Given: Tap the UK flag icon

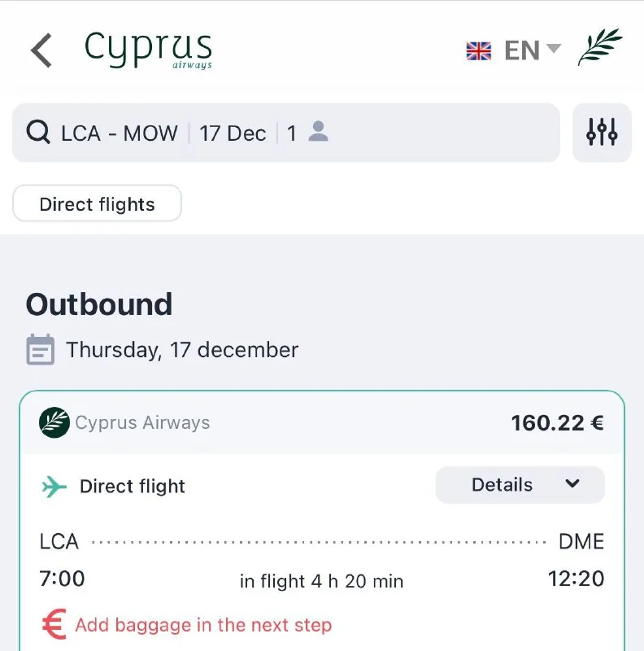Looking at the screenshot, I should 479,51.
